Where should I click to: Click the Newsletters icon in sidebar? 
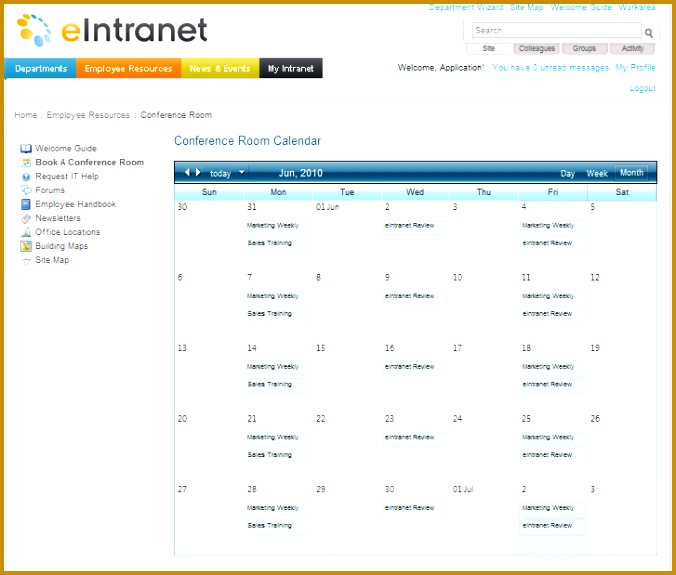26,218
